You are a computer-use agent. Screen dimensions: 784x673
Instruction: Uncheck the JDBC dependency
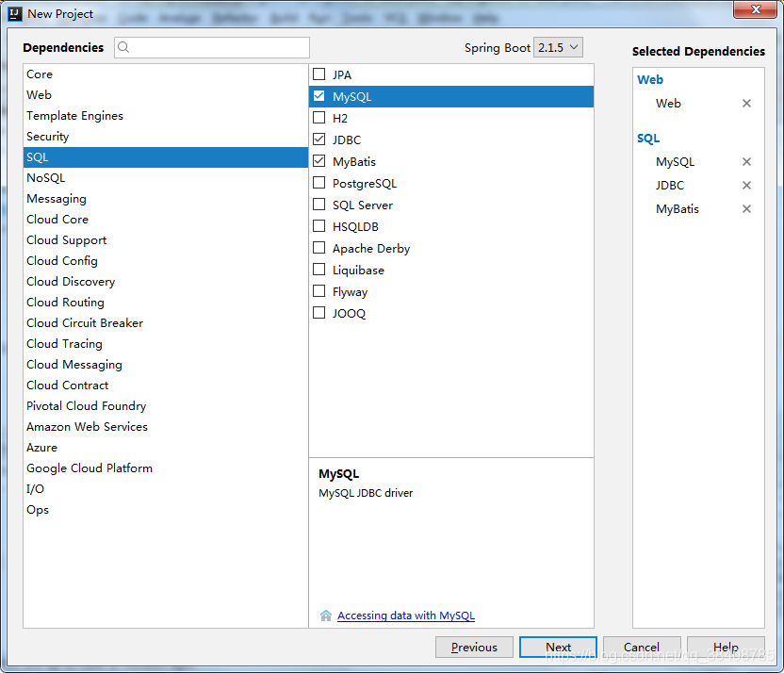(x=319, y=139)
